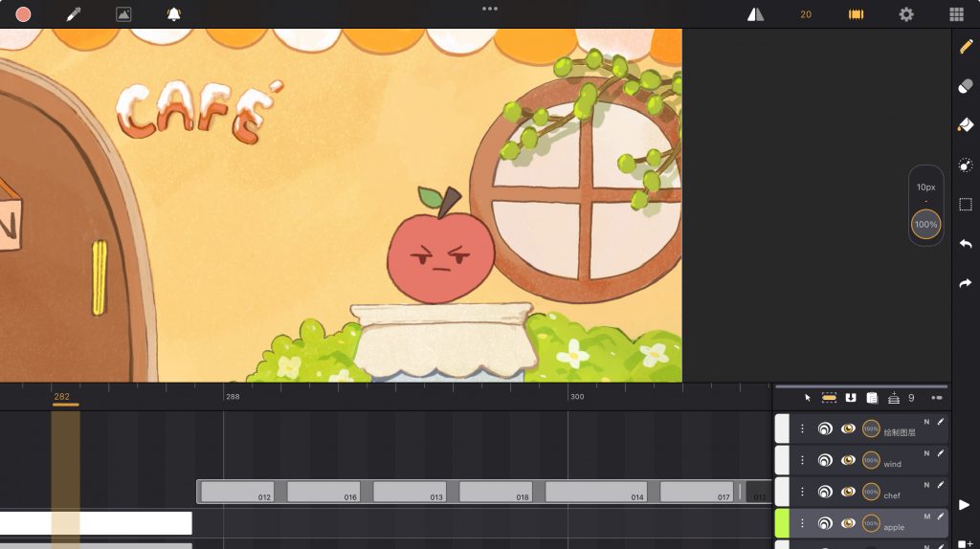Open the 绘制图层 layer three-dot options
980x549 pixels.
pos(803,428)
